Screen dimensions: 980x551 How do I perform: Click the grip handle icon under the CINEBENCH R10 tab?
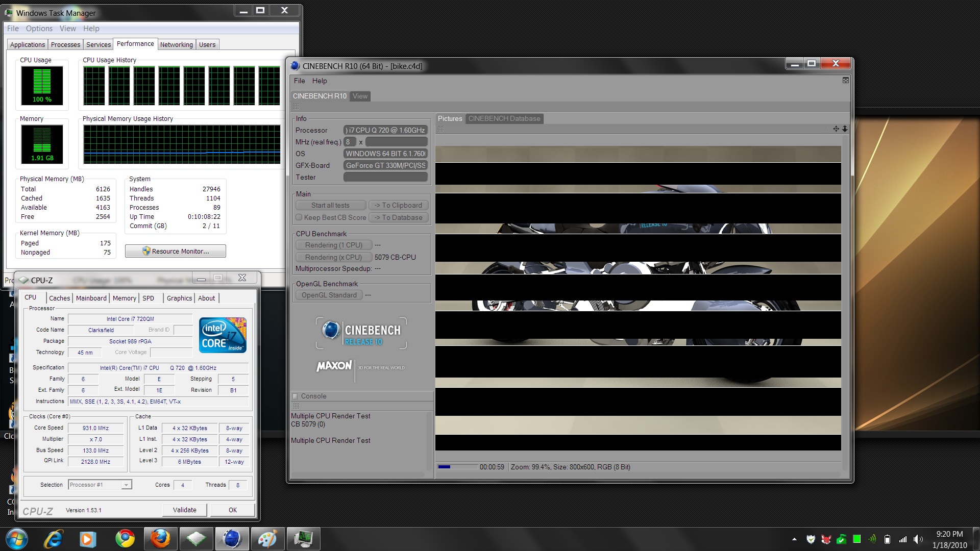coord(296,107)
